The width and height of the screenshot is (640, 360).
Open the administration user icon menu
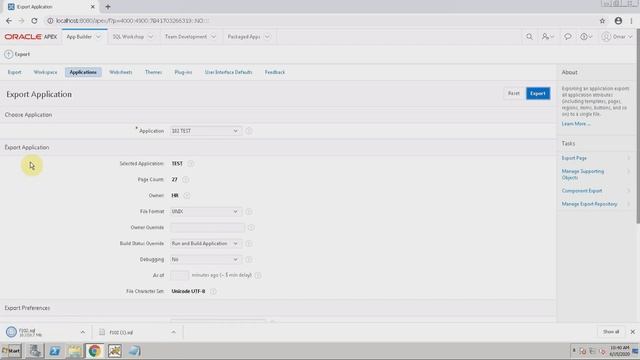coord(547,37)
